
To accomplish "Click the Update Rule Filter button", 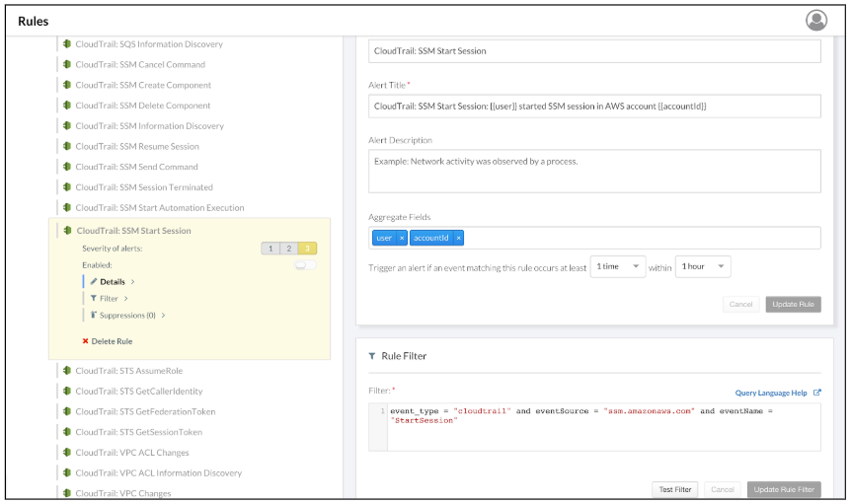I will click(784, 489).
